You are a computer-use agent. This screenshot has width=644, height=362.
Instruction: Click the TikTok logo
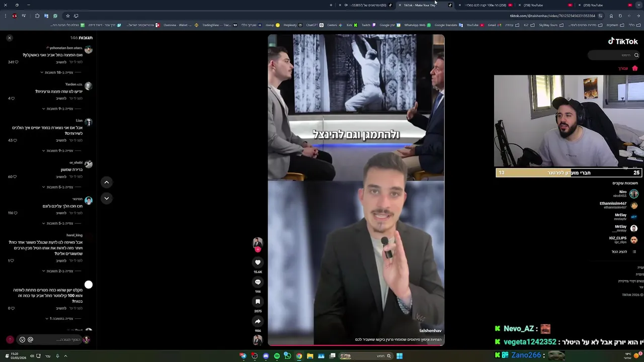pyautogui.click(x=623, y=41)
